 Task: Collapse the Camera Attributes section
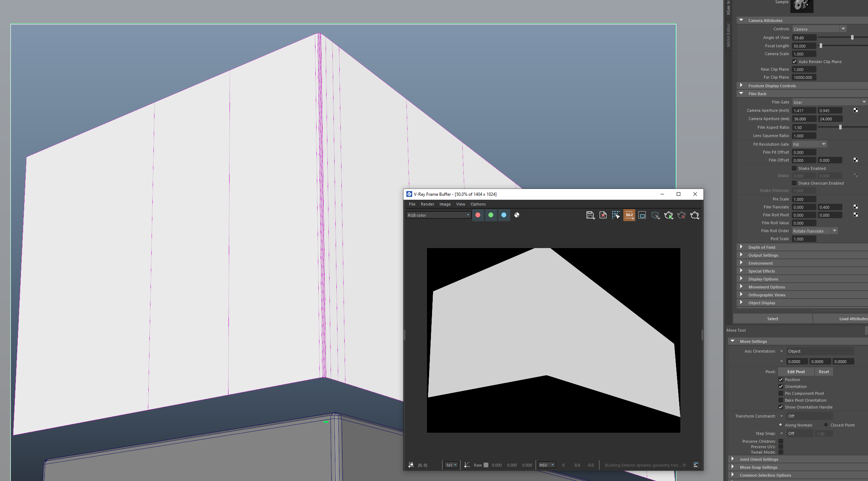click(741, 20)
